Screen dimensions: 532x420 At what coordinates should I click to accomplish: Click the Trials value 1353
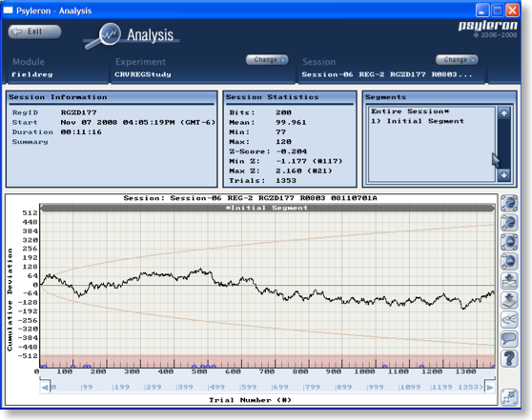pos(286,181)
